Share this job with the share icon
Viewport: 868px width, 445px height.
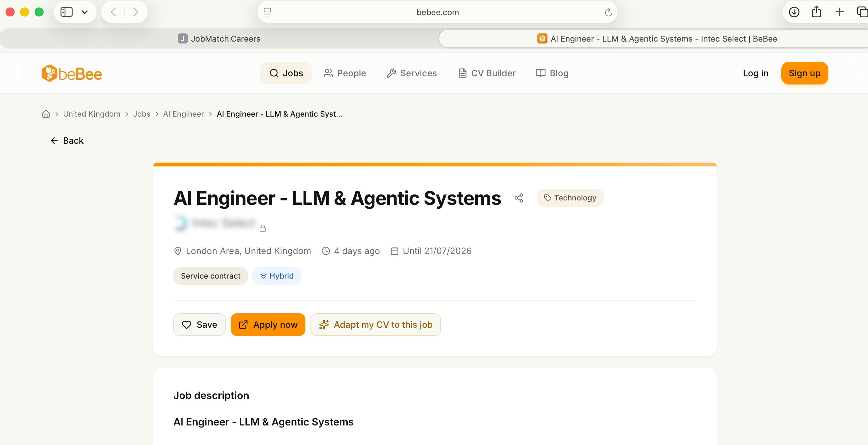518,198
